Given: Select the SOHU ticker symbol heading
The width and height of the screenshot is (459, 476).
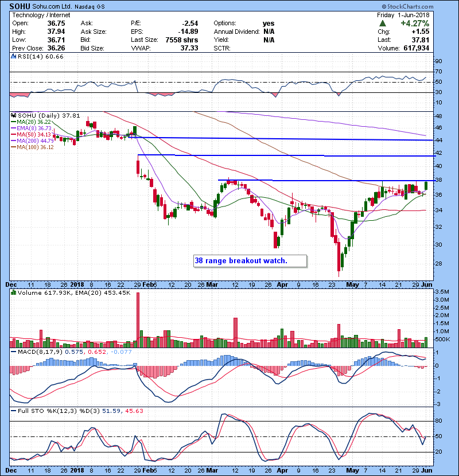Looking at the screenshot, I should (x=20, y=6).
